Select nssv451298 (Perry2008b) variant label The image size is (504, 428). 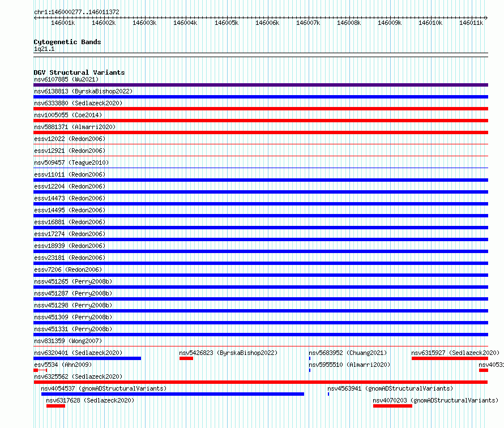(x=73, y=305)
